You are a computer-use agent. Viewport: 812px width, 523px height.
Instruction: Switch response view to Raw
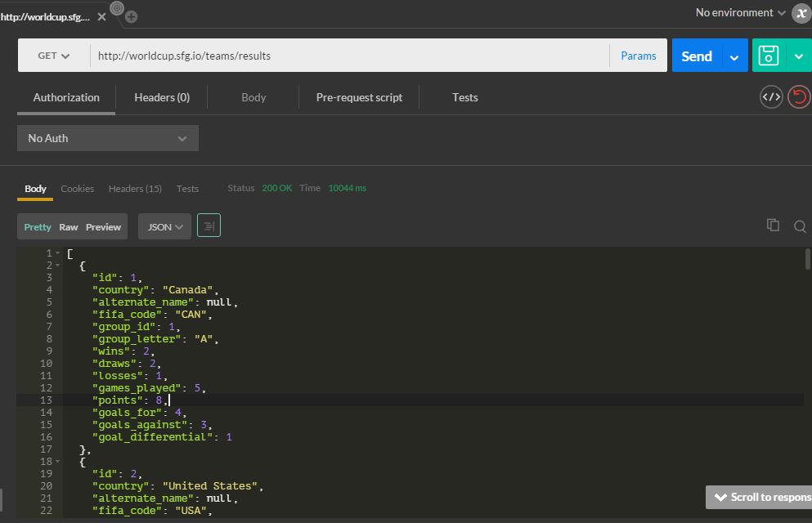coord(69,227)
